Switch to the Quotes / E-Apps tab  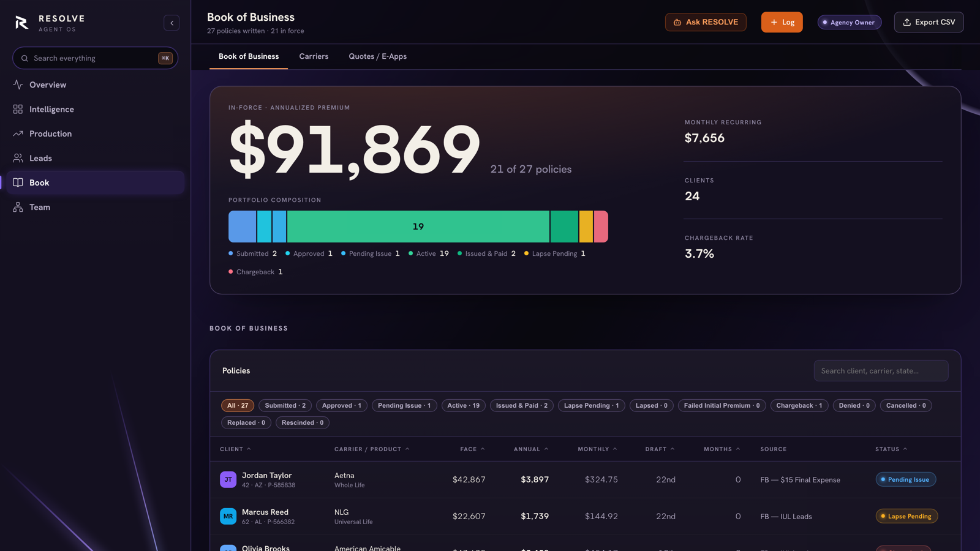tap(377, 56)
